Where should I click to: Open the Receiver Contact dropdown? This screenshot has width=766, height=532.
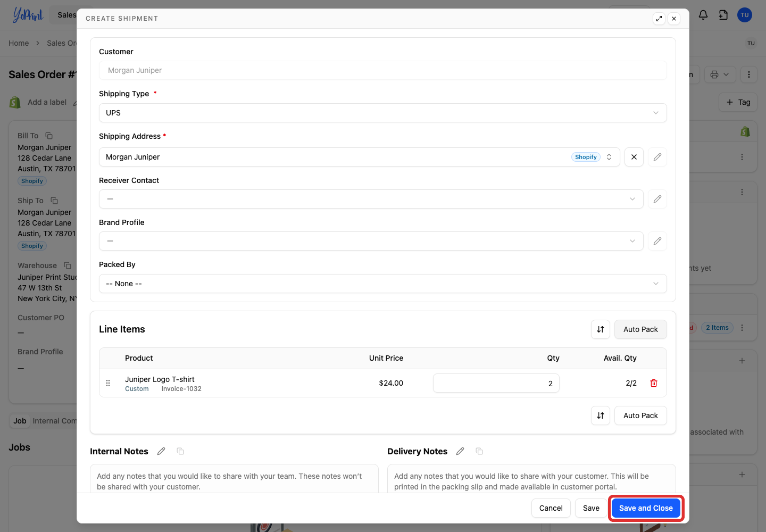pos(371,199)
